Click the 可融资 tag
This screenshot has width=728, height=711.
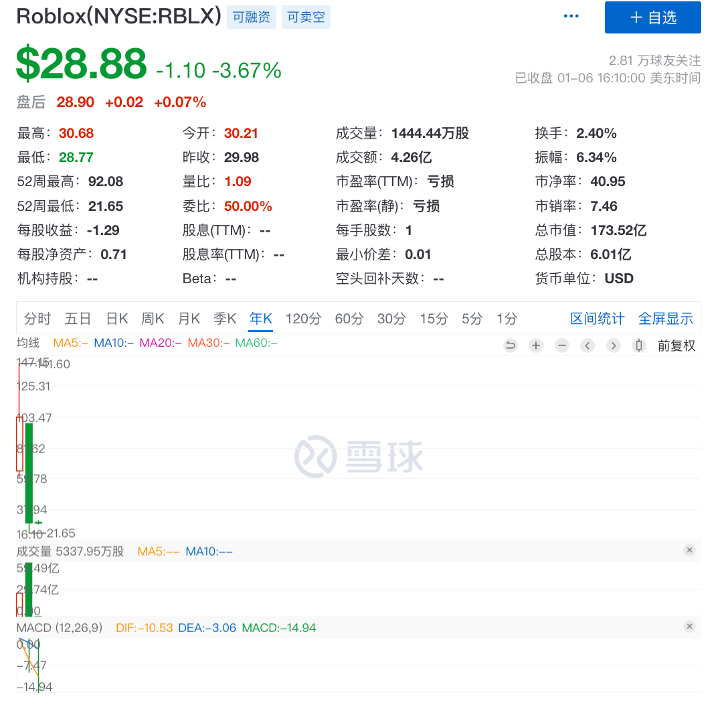(252, 17)
